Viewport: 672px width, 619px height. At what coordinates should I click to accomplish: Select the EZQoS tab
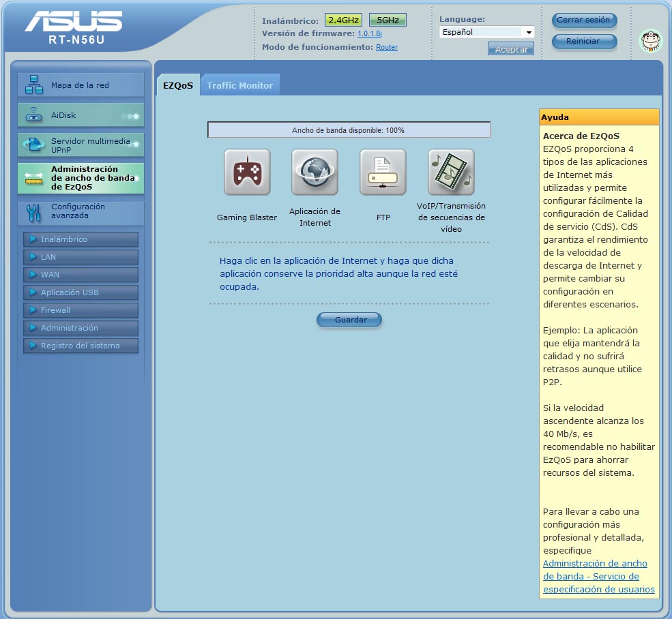click(x=177, y=85)
